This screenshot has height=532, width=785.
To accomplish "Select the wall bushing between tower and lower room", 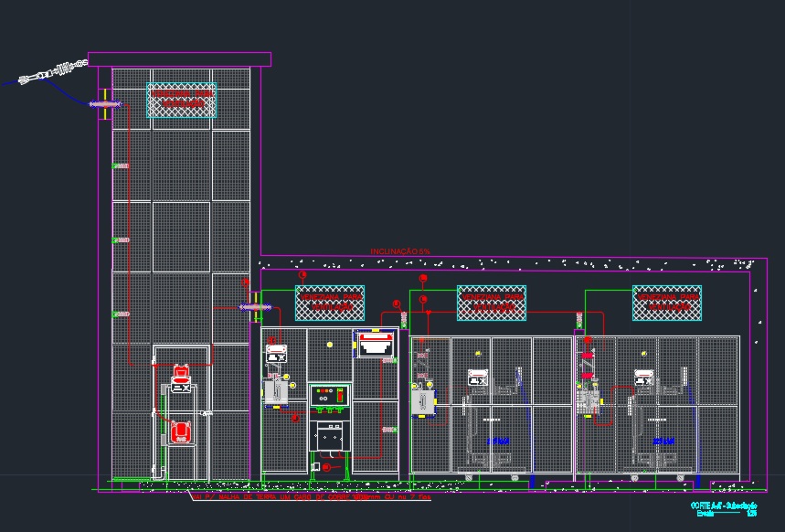I will tap(255, 307).
